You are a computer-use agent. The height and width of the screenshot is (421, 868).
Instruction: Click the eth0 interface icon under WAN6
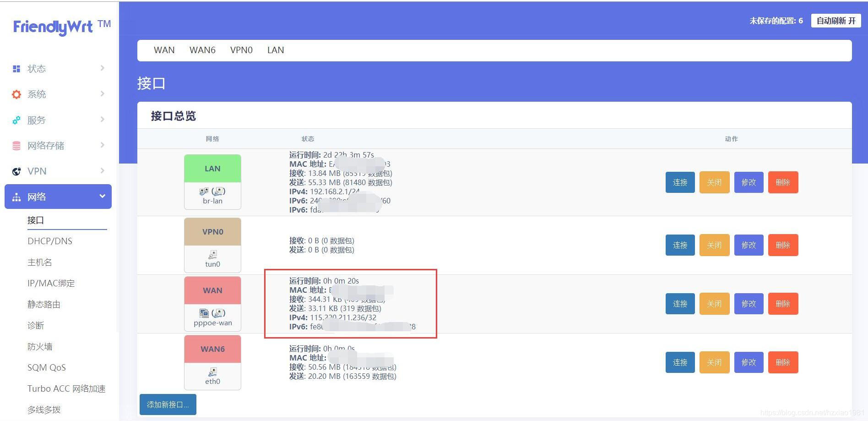tap(212, 372)
